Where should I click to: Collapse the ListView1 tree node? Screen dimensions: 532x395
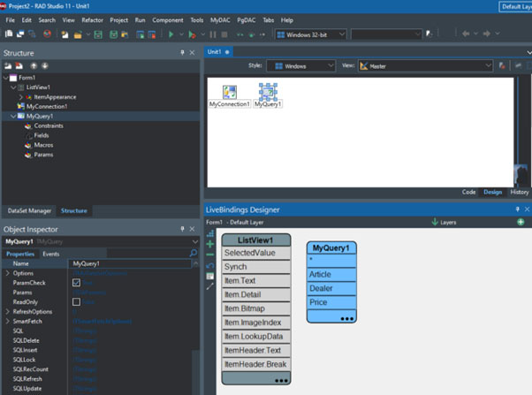(x=13, y=87)
